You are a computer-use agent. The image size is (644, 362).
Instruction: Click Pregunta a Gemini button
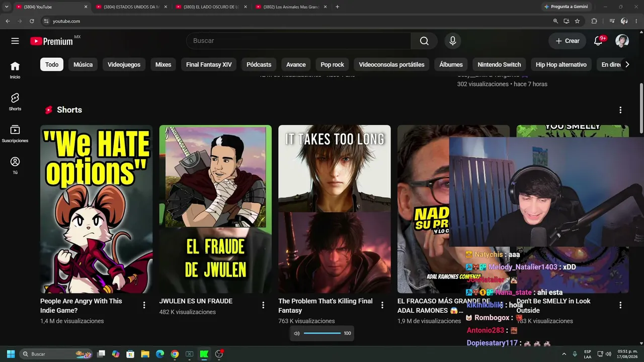pos(566,7)
